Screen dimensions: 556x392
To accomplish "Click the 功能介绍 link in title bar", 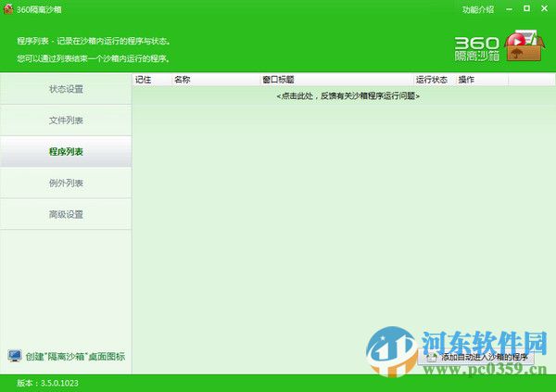I will pyautogui.click(x=477, y=9).
